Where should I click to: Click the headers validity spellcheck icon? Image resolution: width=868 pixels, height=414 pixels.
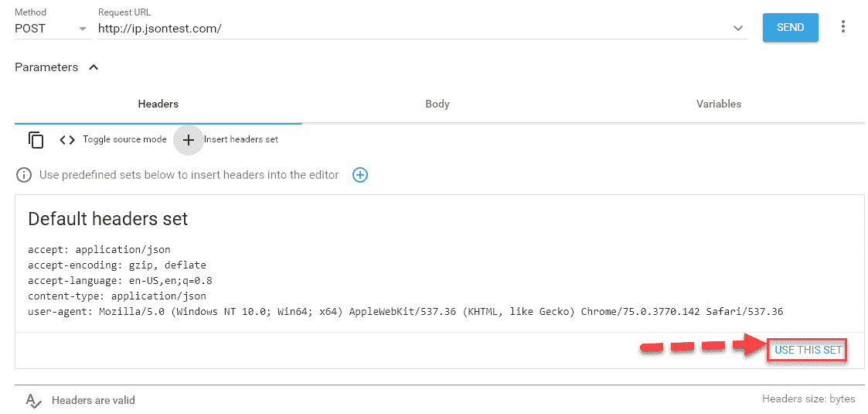click(x=33, y=400)
